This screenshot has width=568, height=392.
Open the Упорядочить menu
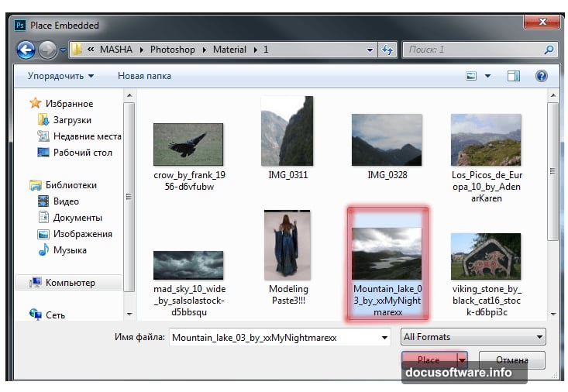click(x=60, y=76)
